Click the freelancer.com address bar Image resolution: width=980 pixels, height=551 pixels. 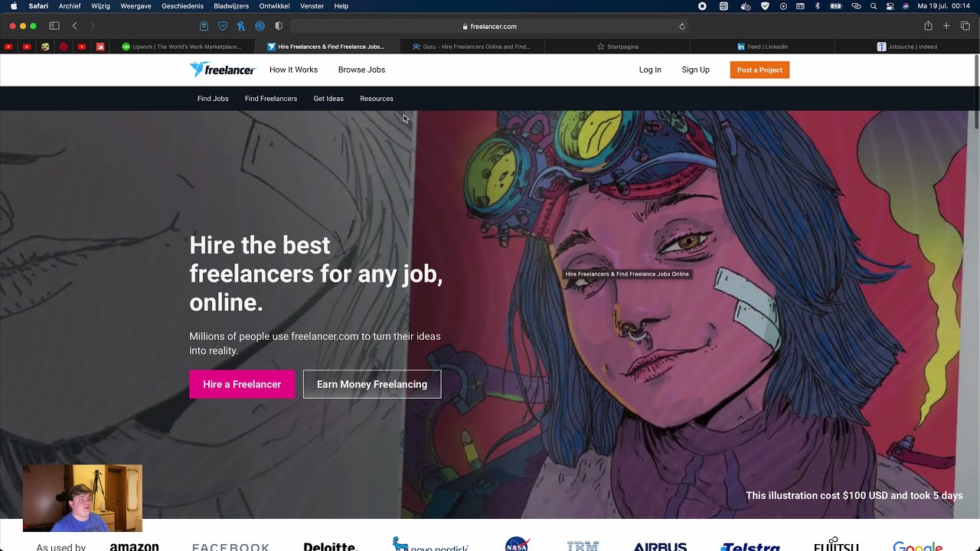coord(489,26)
